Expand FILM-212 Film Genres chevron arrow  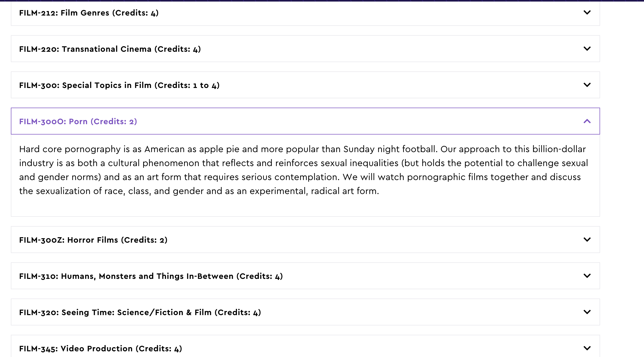pos(587,12)
